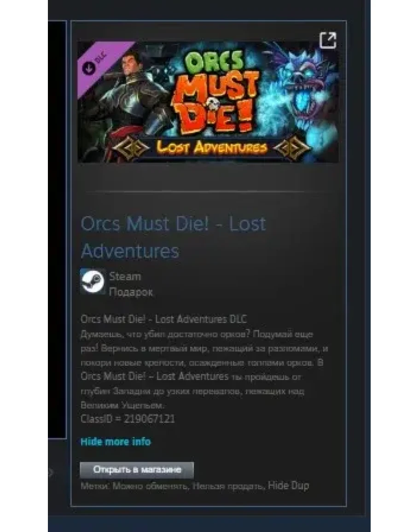Click the ClassID = 219067121 line

[x=128, y=419]
